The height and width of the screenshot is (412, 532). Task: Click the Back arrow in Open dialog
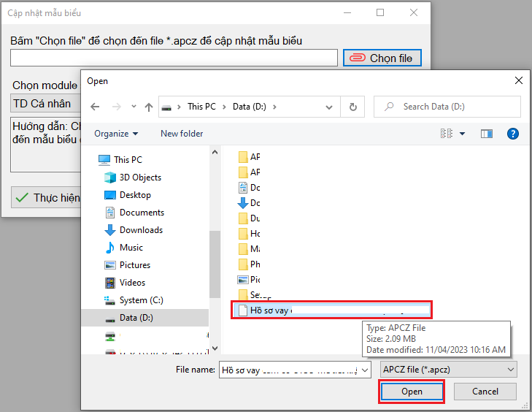point(95,107)
